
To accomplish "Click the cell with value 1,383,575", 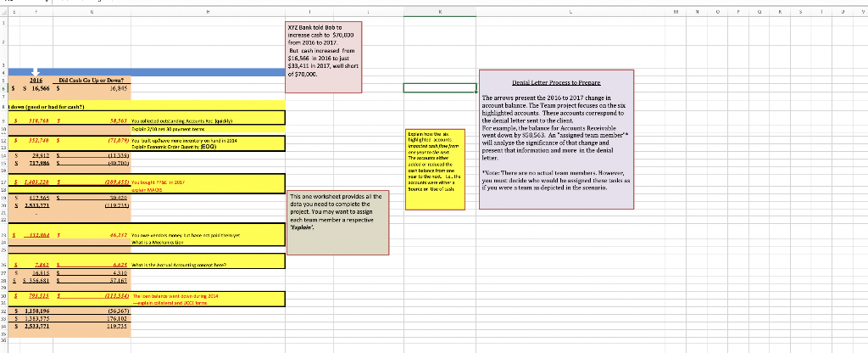I will [37, 319].
